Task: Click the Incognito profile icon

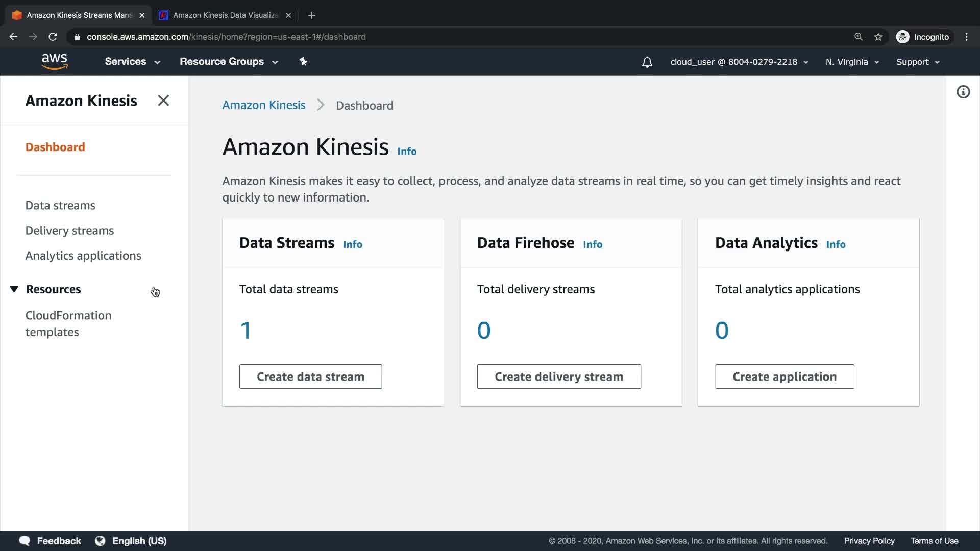Action: point(902,37)
